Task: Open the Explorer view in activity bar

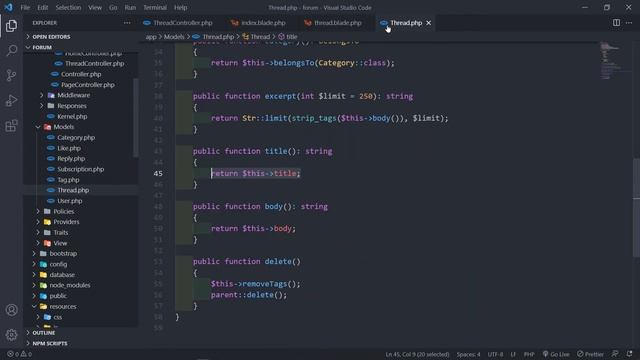Action: [x=11, y=26]
